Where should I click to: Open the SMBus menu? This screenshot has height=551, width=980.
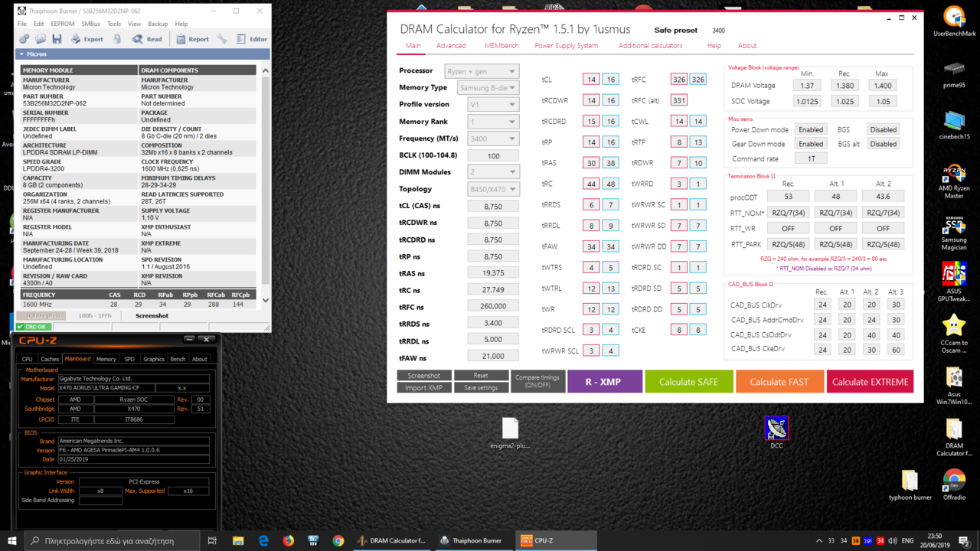coord(91,24)
